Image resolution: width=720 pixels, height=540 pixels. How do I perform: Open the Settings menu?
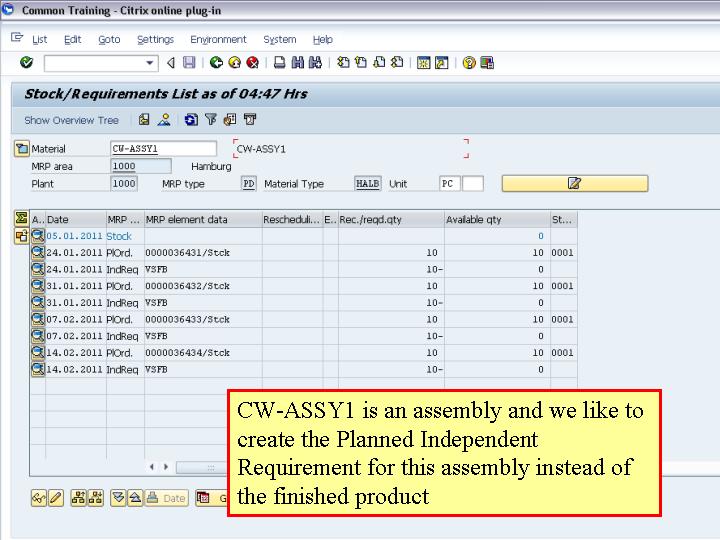155,39
